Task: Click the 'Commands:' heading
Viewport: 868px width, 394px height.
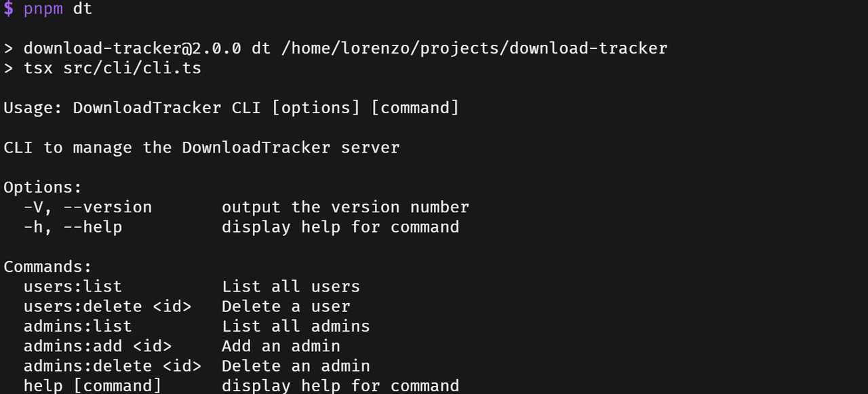Action: pos(47,267)
